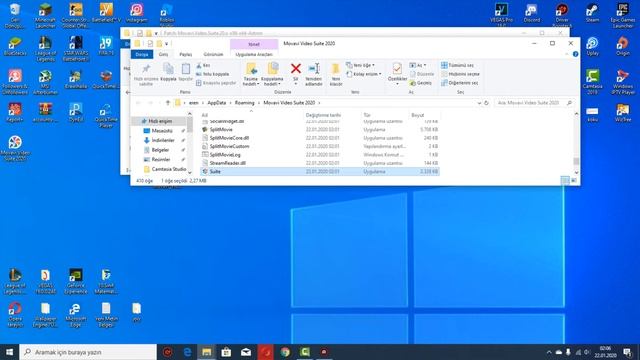Viewport: 640px width, 360px height.
Task: Click the up-one-level arrow in Explorer
Action: coord(168,103)
